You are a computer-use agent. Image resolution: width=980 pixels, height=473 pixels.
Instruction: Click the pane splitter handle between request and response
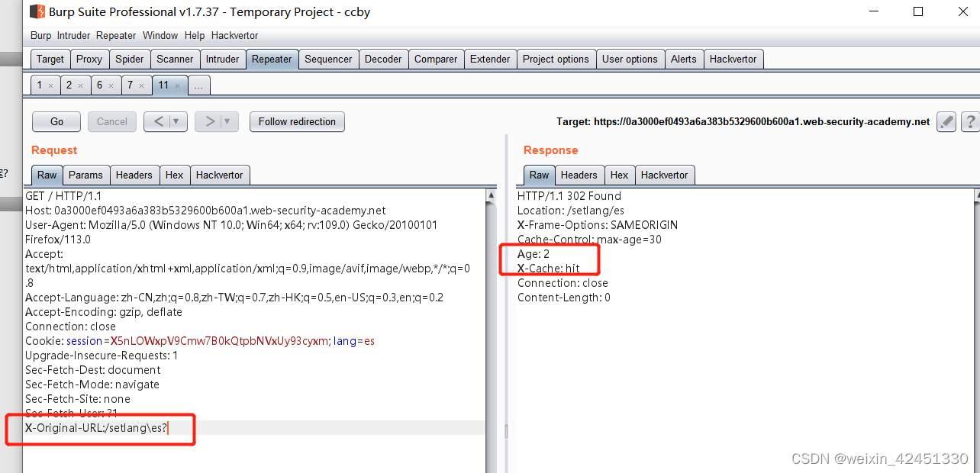point(505,431)
